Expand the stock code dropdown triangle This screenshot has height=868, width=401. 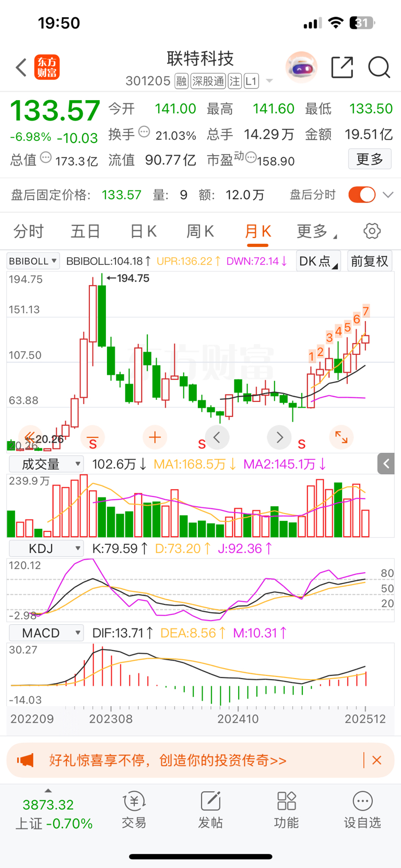269,81
